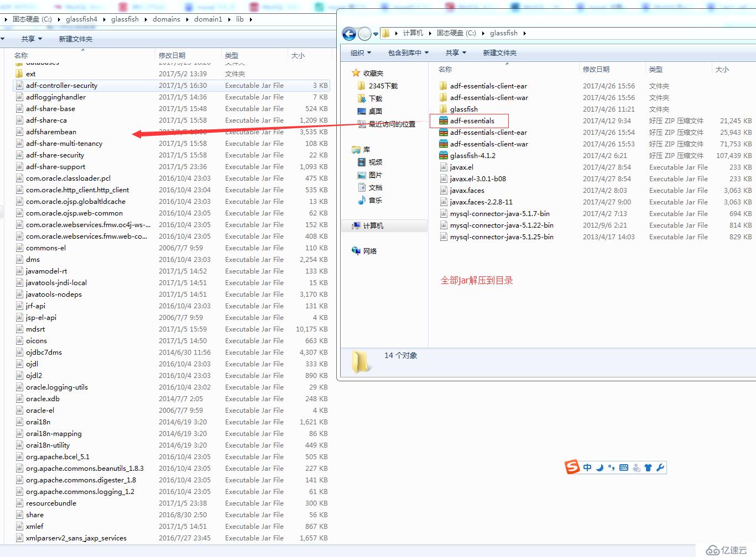Sort by 修改日期 column in glassfish window
756x557 pixels.
coord(596,70)
